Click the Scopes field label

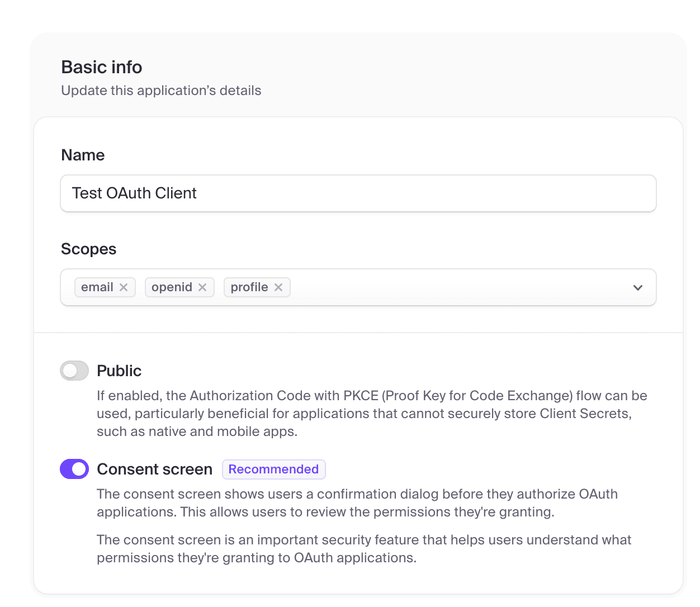tap(89, 249)
